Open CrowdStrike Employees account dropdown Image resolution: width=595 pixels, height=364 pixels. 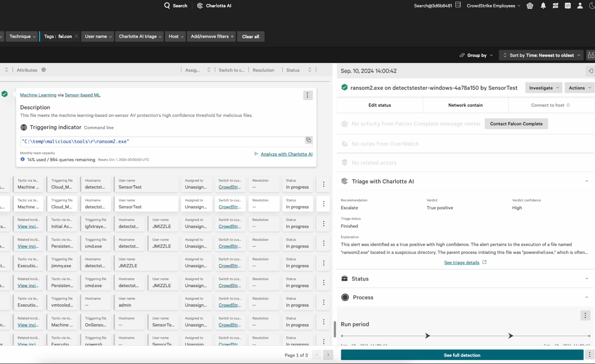point(493,6)
